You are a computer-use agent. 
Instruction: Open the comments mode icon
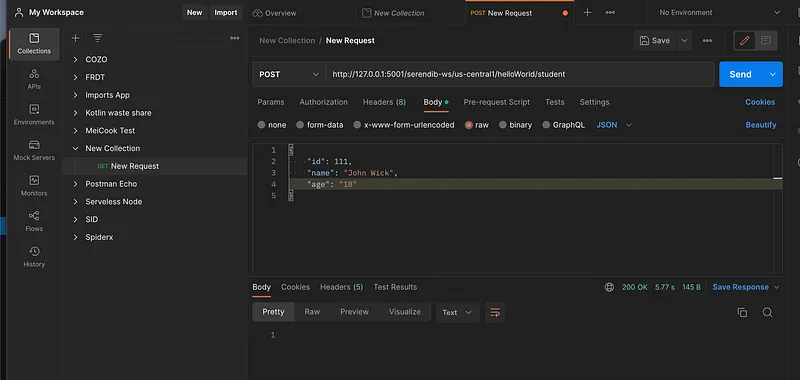[765, 41]
